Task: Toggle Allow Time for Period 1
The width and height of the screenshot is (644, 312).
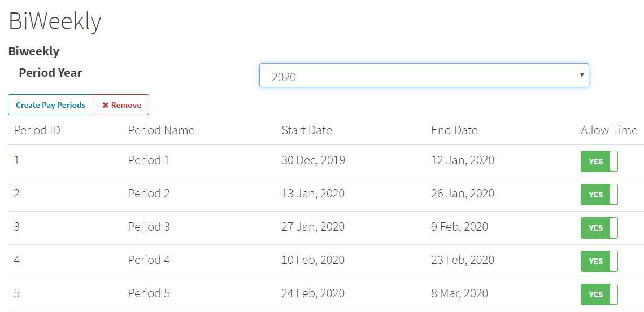Action: coord(599,161)
